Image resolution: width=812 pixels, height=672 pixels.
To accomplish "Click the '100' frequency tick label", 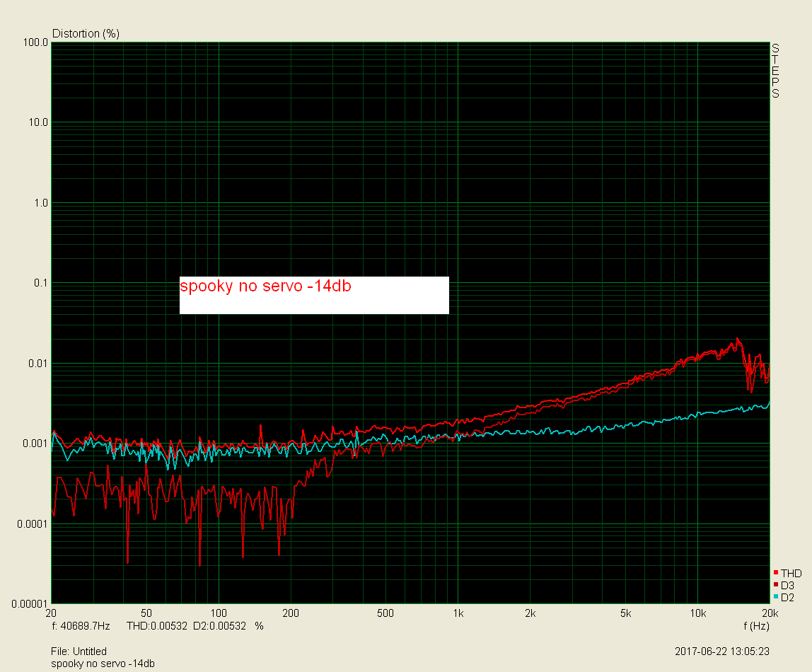I will (219, 613).
